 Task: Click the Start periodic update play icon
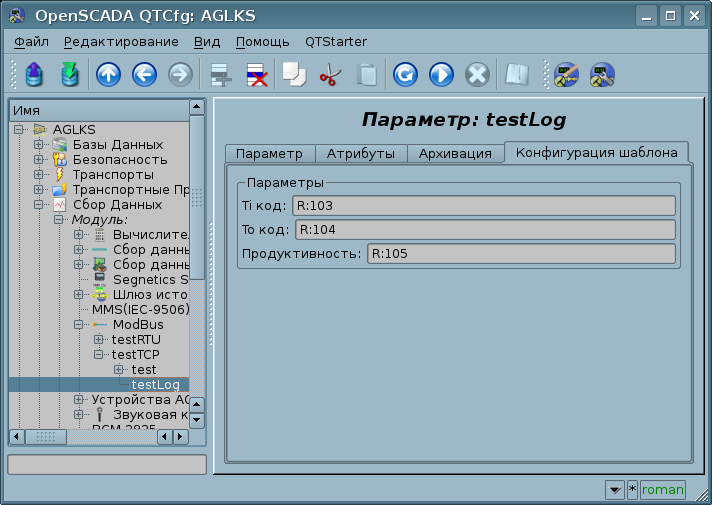pos(441,75)
